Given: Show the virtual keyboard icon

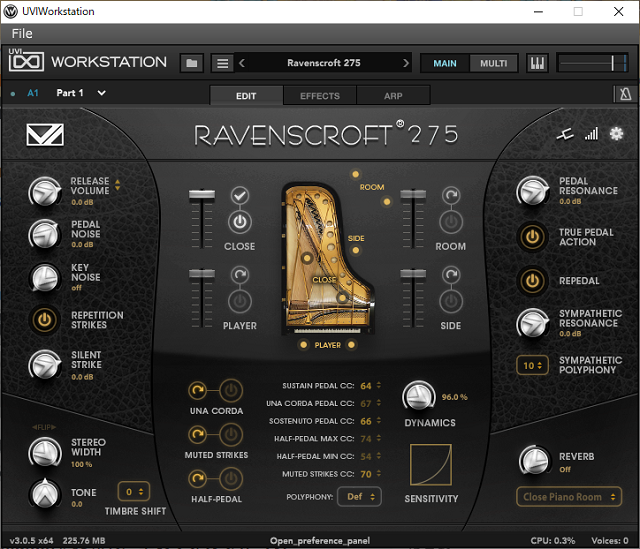Looking at the screenshot, I should (x=537, y=63).
